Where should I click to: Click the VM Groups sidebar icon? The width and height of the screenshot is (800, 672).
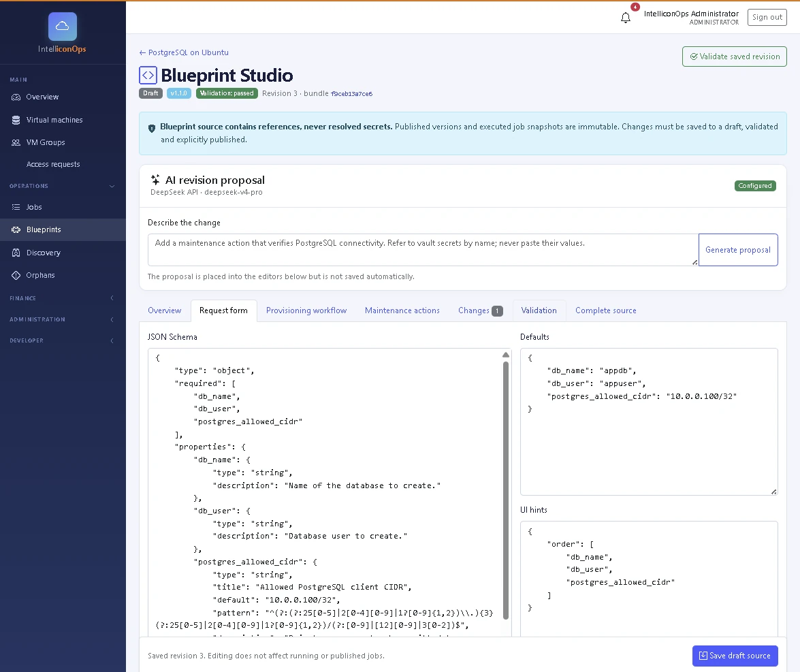16,142
